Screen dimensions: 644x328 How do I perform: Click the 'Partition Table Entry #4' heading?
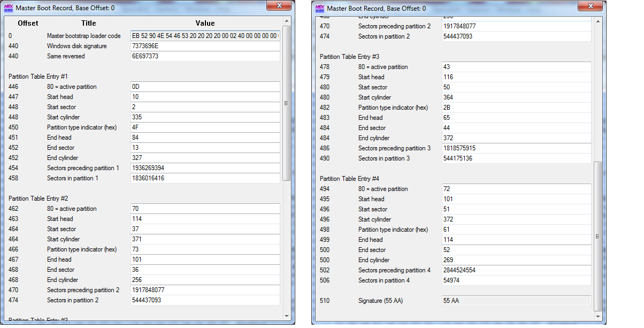[349, 179]
